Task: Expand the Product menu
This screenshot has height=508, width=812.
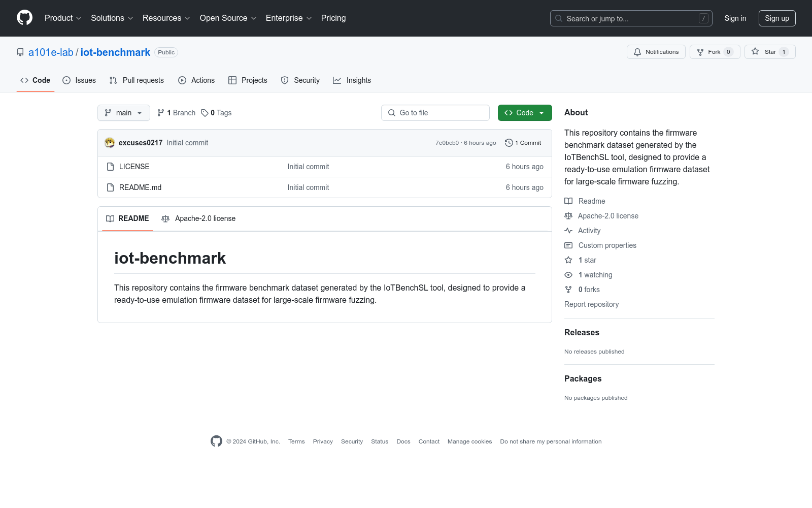Action: [x=63, y=18]
